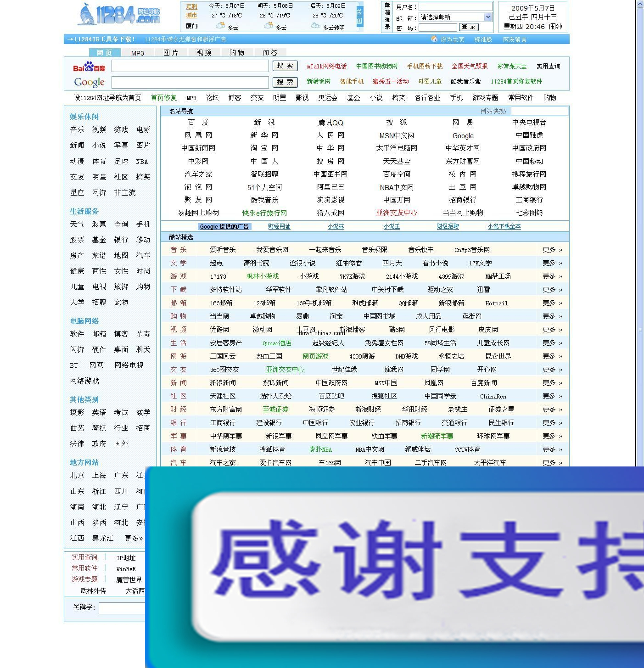Screen dimensions: 644x668
Task: Click the Google search input box
Action: [190, 82]
